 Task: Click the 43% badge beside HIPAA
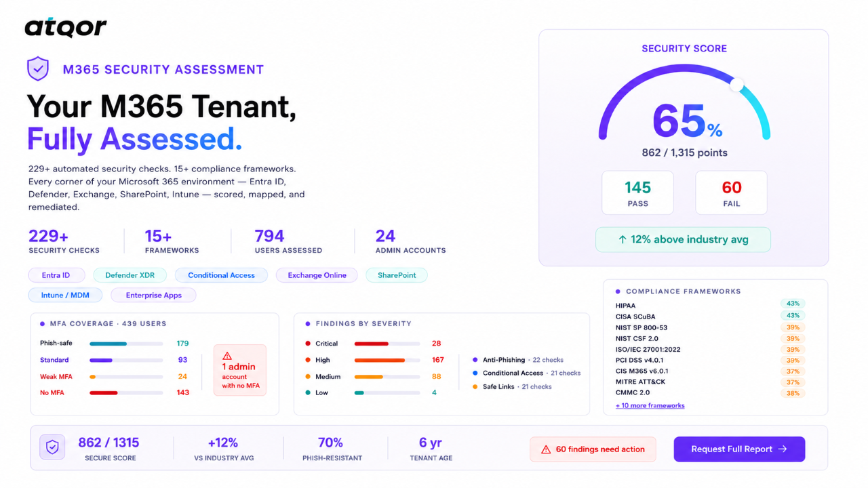(x=793, y=304)
